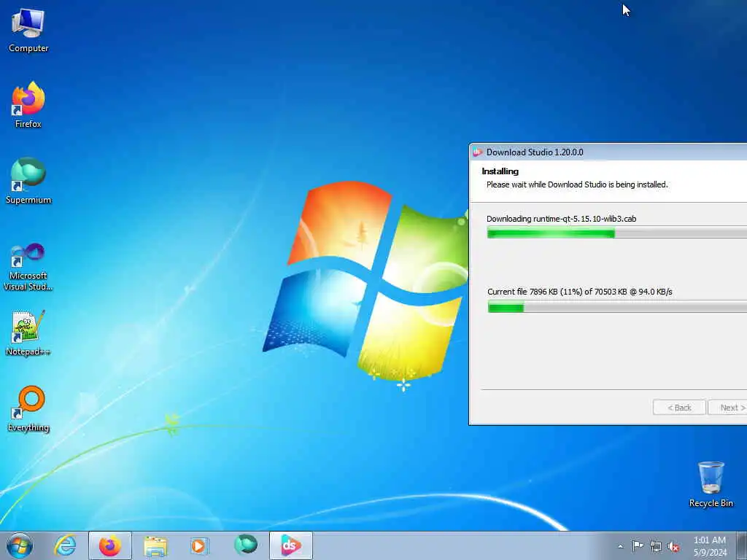Open network status tray icon
747x560 pixels.
(656, 547)
